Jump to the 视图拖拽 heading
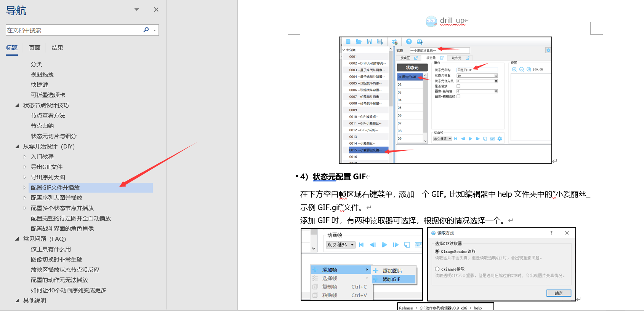Viewport: 644px width, 311px height. (42, 75)
